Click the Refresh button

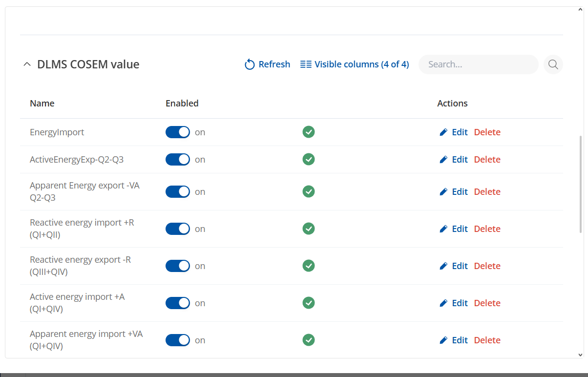point(267,64)
